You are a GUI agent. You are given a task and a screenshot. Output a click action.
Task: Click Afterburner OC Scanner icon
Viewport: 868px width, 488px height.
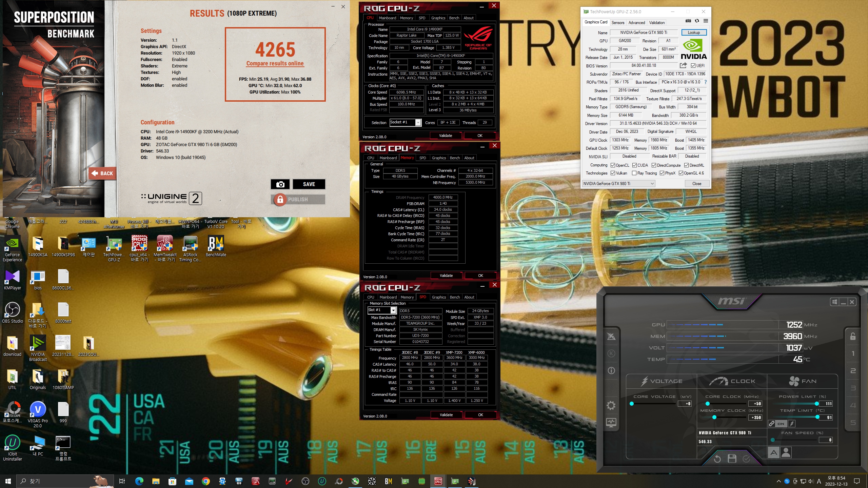[611, 336]
